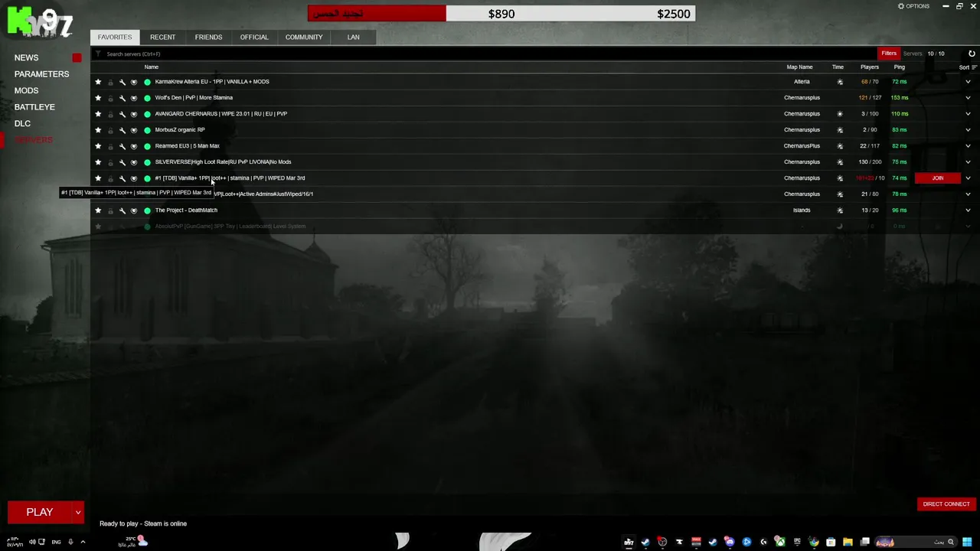Open the COMMUNITY servers tab

point(304,37)
